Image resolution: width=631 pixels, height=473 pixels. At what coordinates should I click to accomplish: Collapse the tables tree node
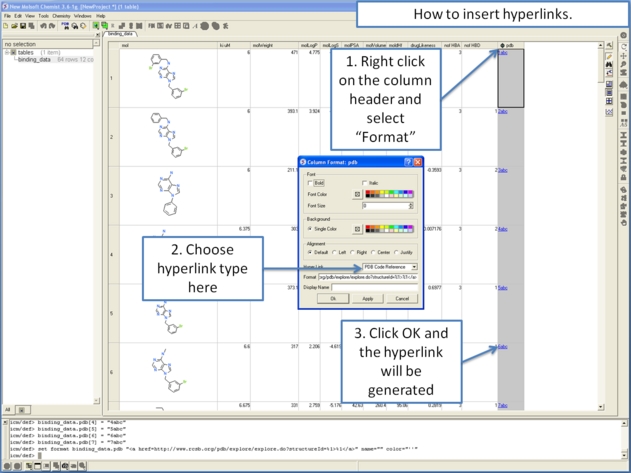point(7,52)
